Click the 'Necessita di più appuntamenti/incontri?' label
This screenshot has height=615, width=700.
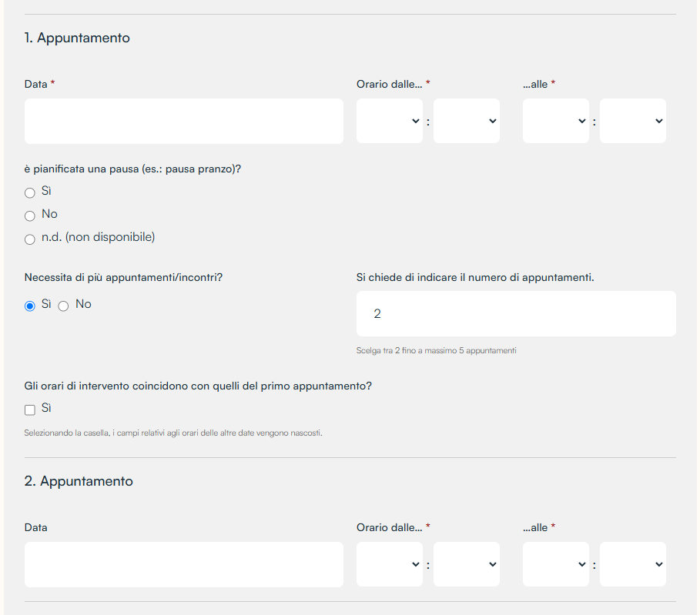point(123,278)
